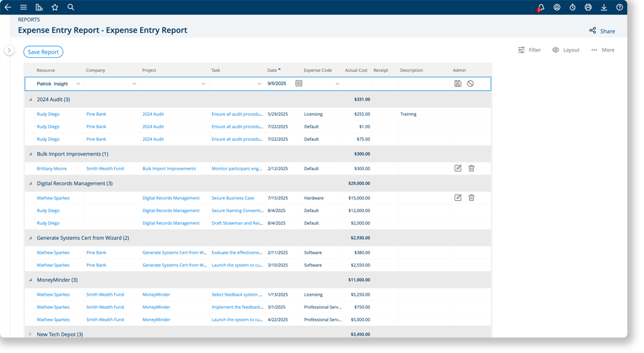Type in the Actual Cost field of the entry row

[x=356, y=84]
